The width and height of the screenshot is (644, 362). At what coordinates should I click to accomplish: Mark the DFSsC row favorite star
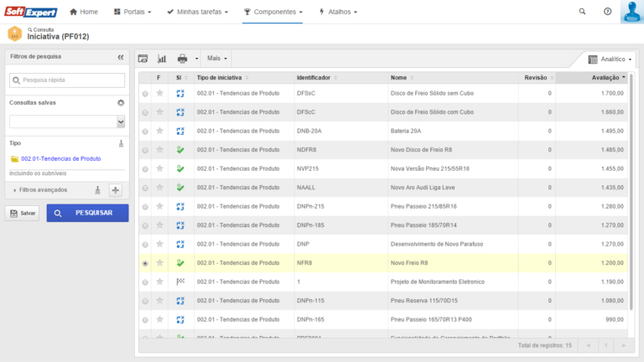click(159, 94)
